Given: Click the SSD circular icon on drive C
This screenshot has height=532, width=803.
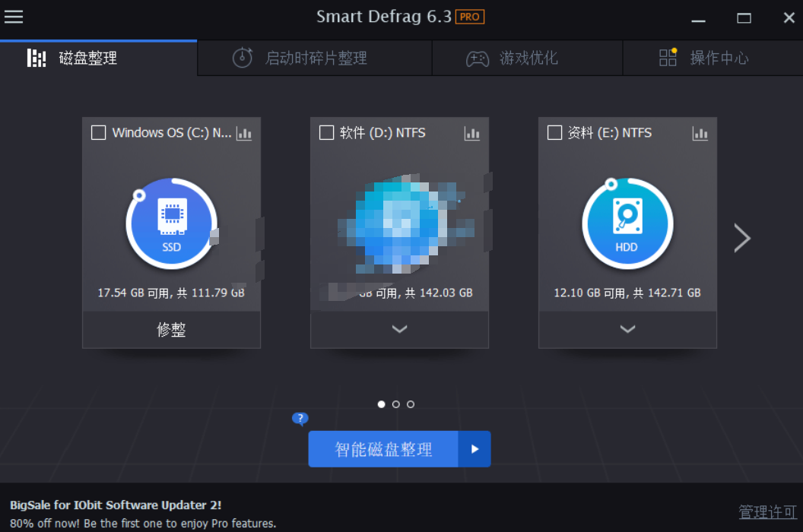Looking at the screenshot, I should 171,223.
